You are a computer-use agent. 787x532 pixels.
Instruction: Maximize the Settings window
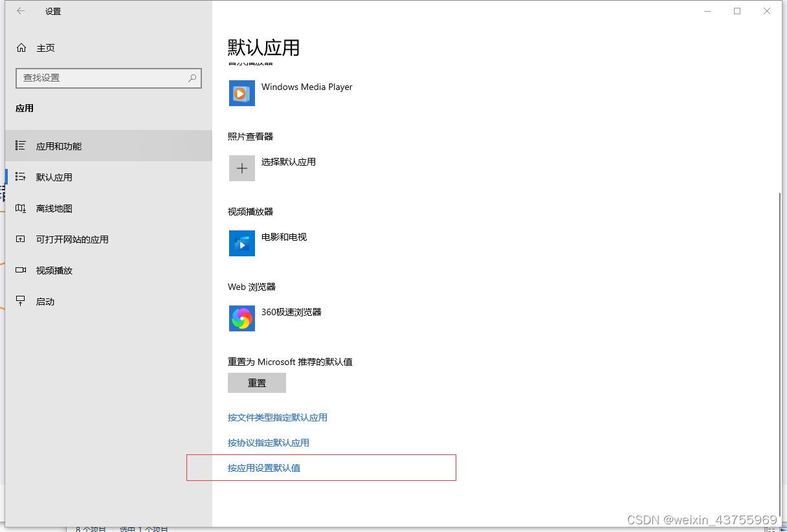pos(737,11)
